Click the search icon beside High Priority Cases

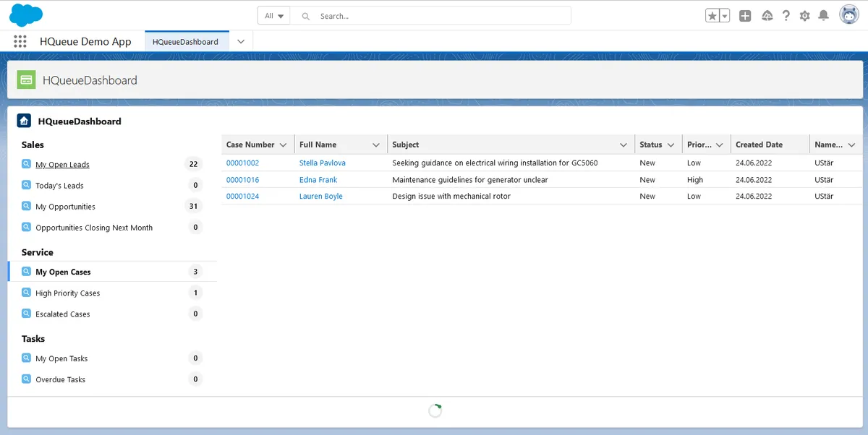27,293
